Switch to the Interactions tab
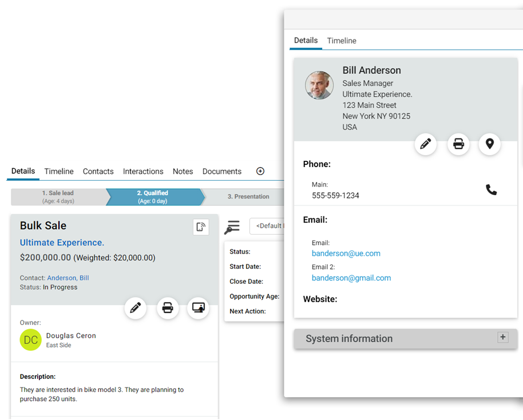 tap(143, 172)
